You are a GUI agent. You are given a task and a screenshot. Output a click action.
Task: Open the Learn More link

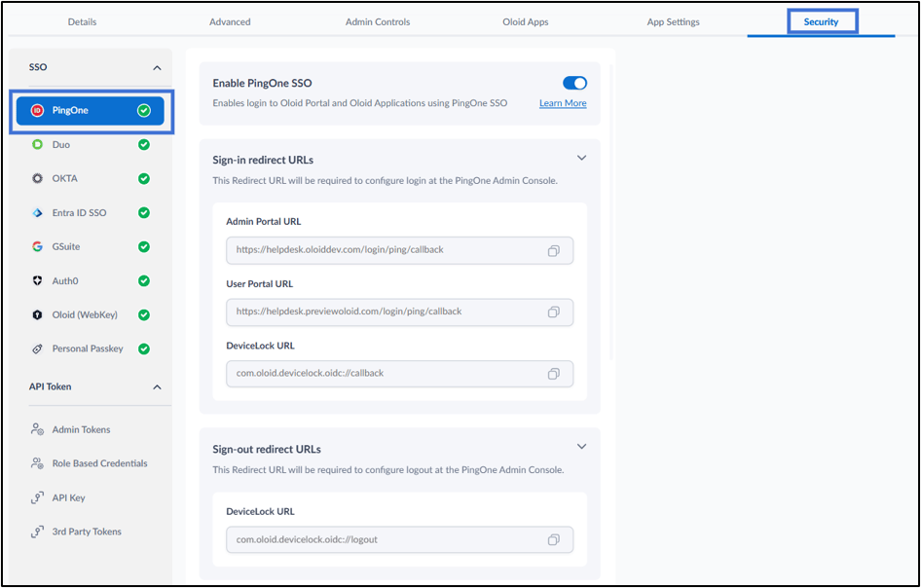(x=563, y=103)
